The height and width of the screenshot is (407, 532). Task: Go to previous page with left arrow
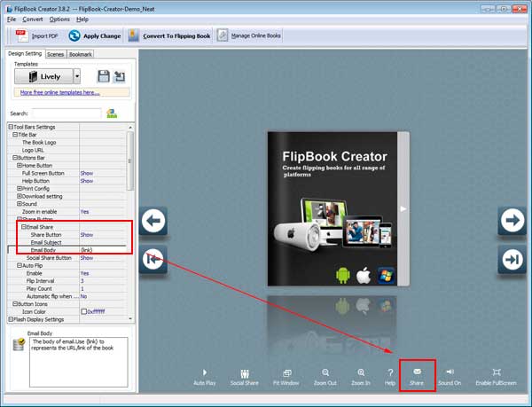point(153,221)
